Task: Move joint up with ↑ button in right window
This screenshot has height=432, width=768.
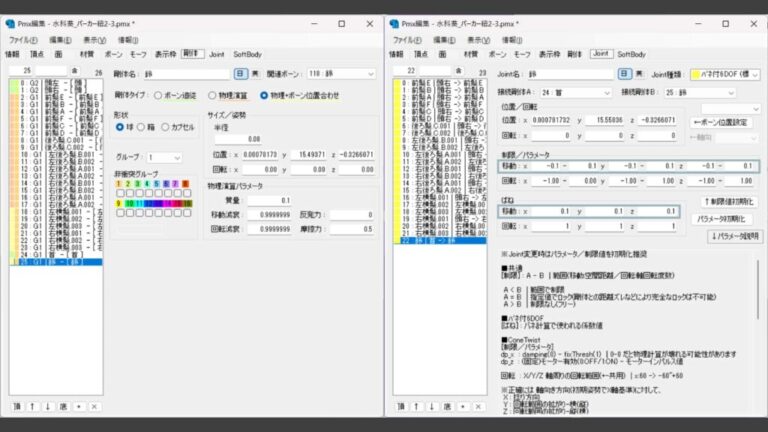Action: coord(415,406)
